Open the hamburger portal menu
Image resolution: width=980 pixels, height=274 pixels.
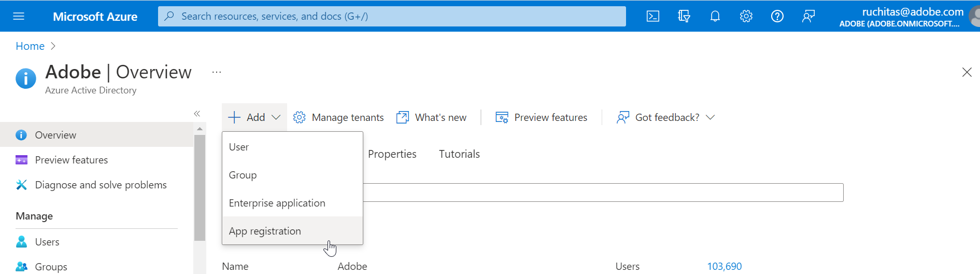19,16
